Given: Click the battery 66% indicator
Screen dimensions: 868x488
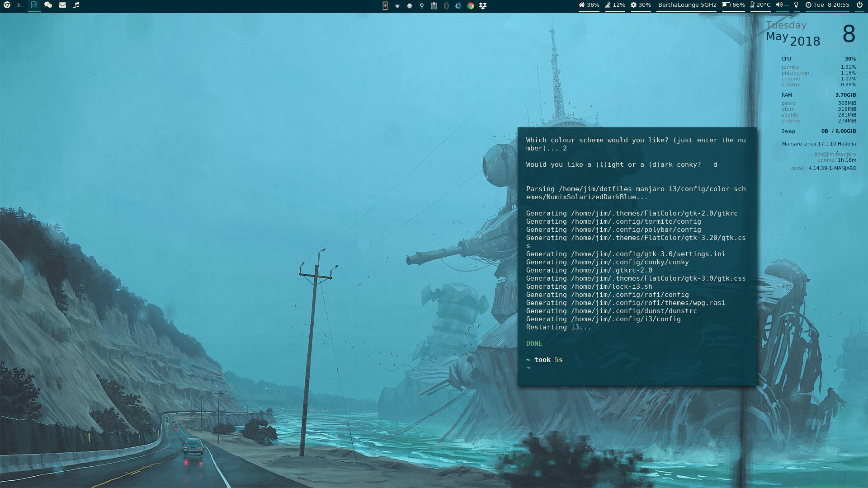Looking at the screenshot, I should pyautogui.click(x=733, y=5).
